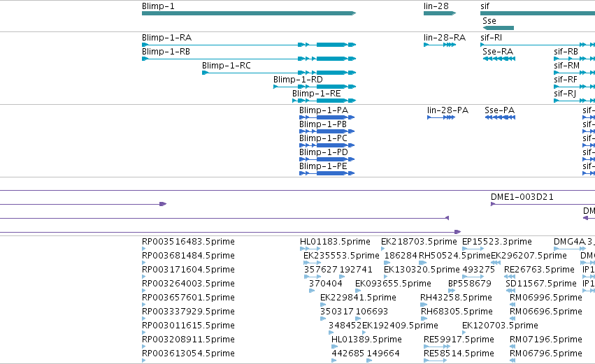The height and width of the screenshot is (364, 595).
Task: Click the sif-RI transcript label
Action: point(491,38)
